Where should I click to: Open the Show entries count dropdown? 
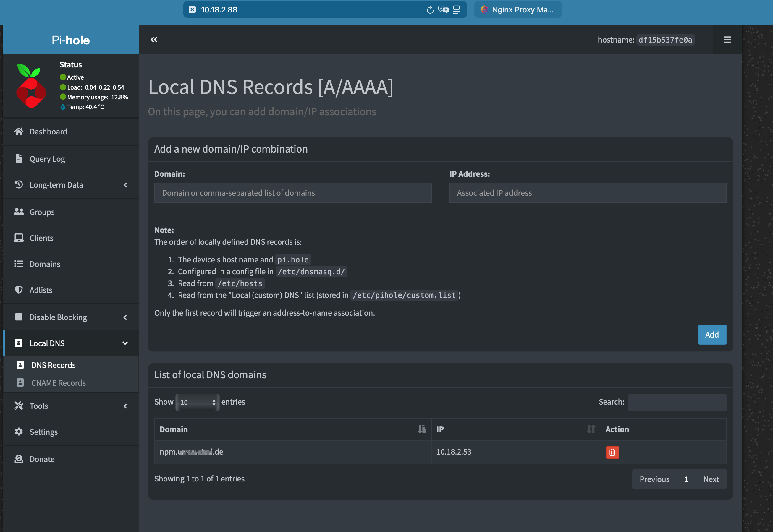tap(198, 402)
